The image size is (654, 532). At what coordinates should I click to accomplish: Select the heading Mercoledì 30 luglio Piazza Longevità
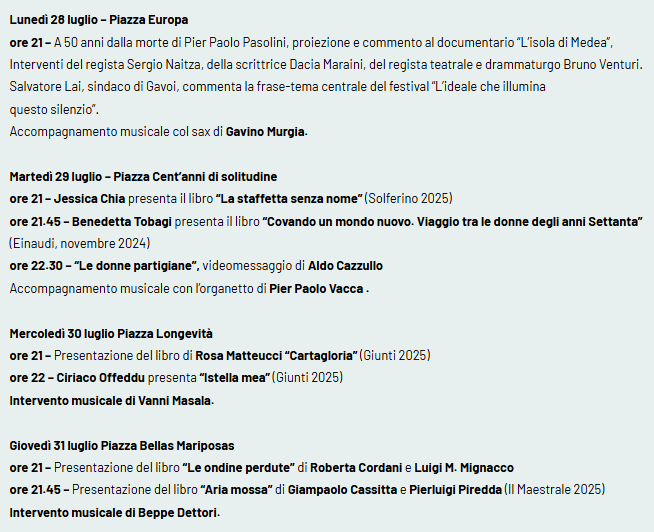(111, 334)
